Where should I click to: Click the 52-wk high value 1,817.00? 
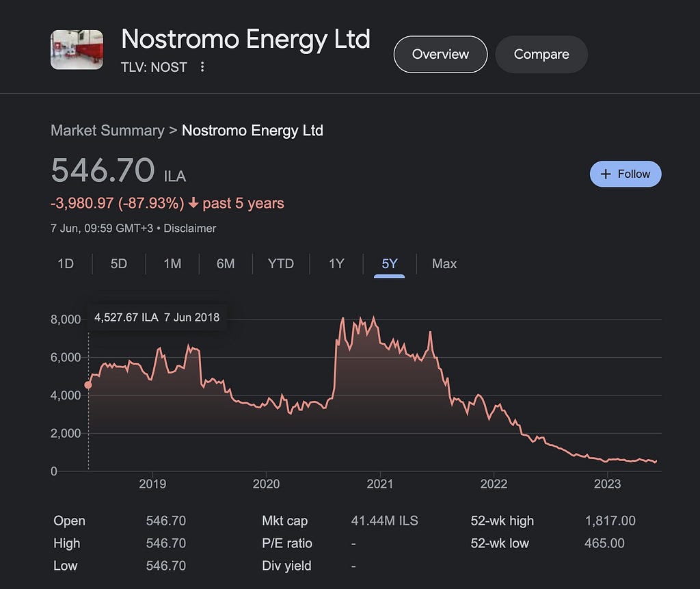point(610,521)
